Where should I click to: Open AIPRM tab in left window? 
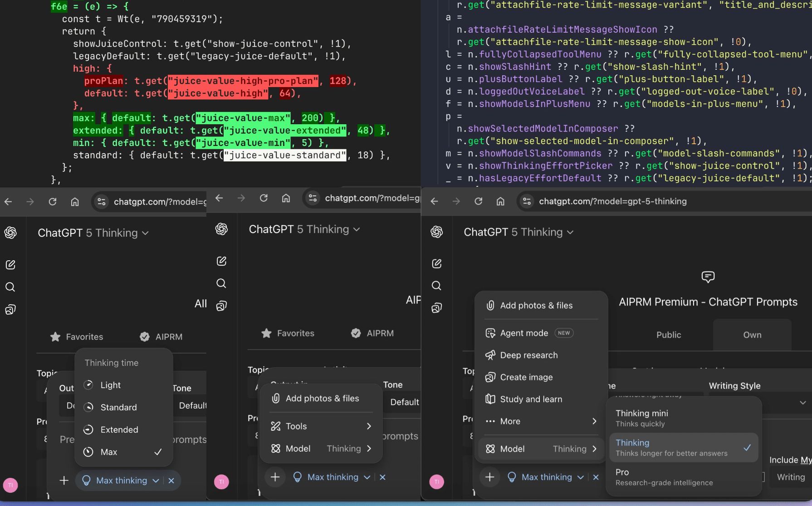coord(161,337)
